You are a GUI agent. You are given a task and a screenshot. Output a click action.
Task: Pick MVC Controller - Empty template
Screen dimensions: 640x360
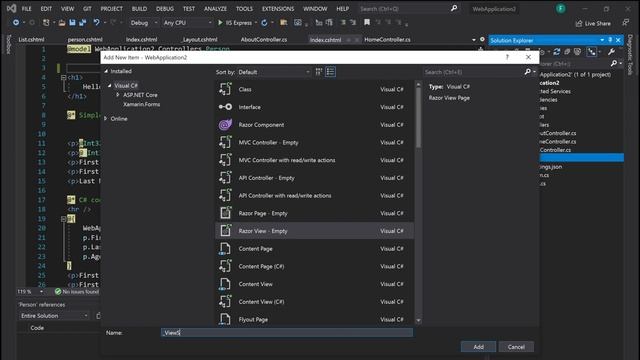click(x=314, y=142)
